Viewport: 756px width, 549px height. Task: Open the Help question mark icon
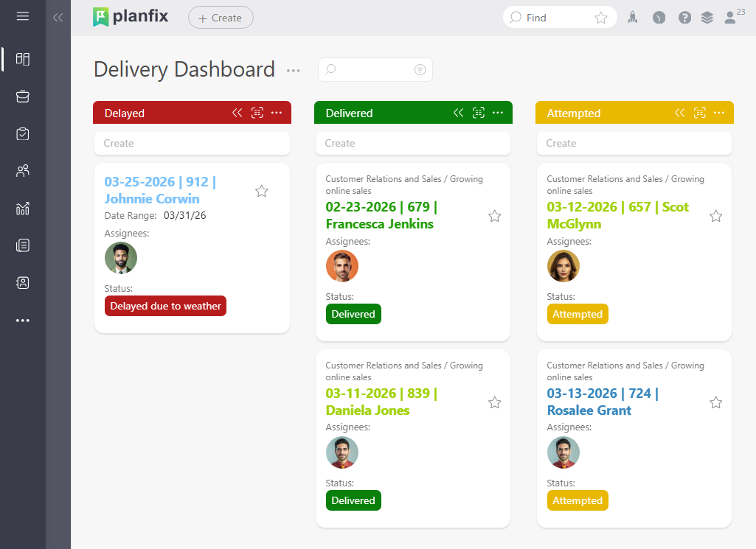tap(685, 17)
